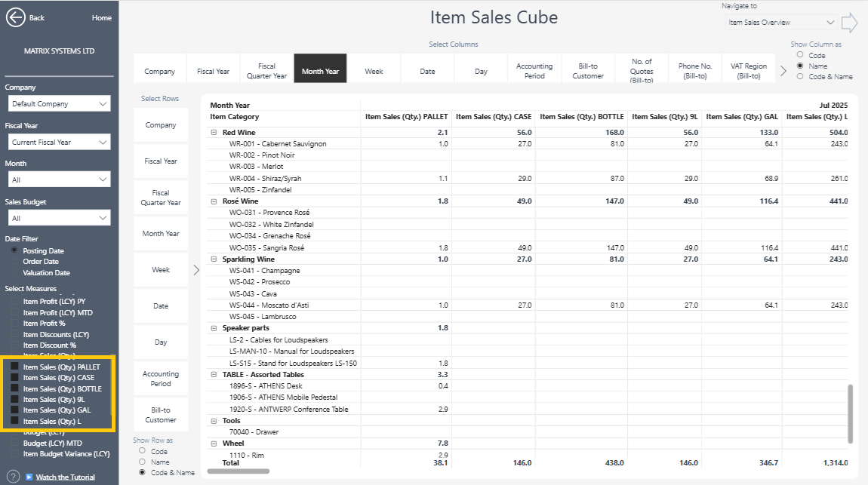Select the Week column tab
The height and width of the screenshot is (485, 868).
pyautogui.click(x=374, y=71)
